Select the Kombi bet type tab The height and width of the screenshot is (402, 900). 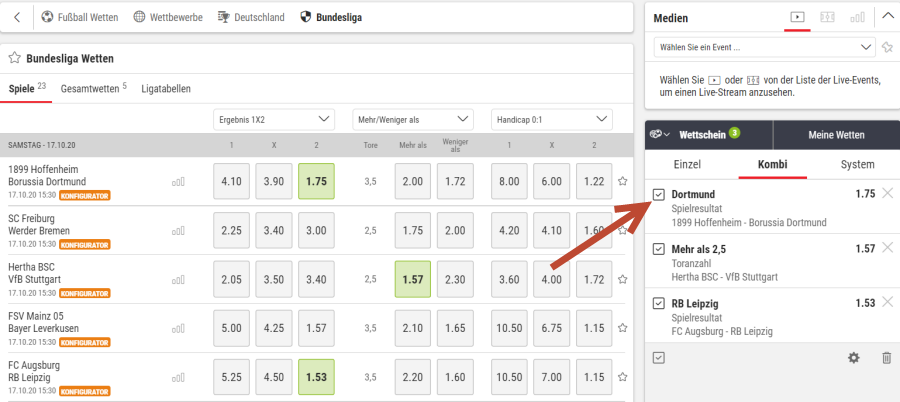pyautogui.click(x=773, y=164)
